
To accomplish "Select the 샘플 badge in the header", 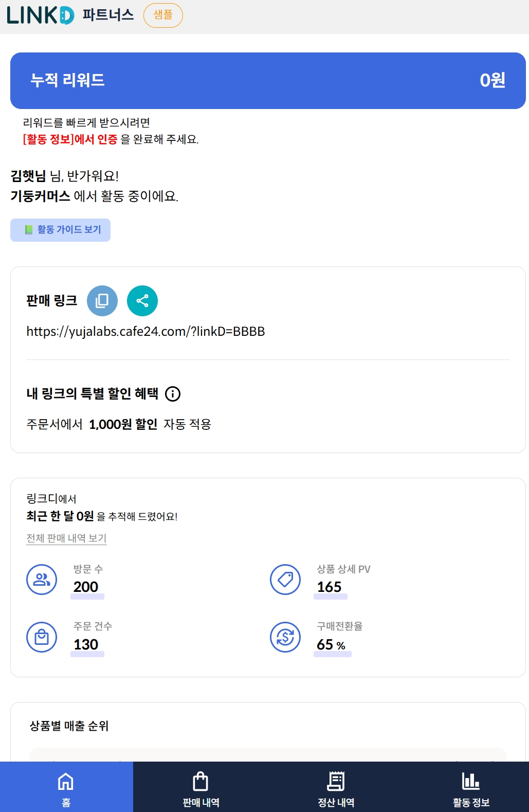I will (163, 15).
